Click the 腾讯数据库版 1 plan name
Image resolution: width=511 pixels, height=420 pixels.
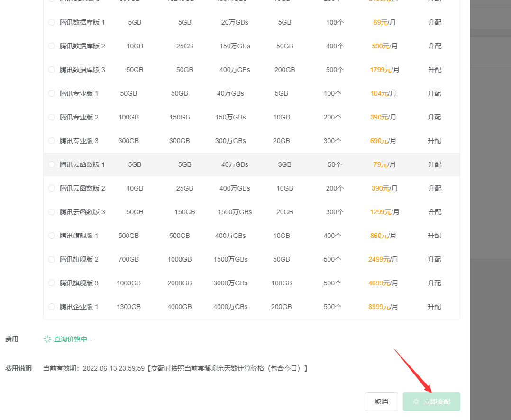tap(82, 22)
